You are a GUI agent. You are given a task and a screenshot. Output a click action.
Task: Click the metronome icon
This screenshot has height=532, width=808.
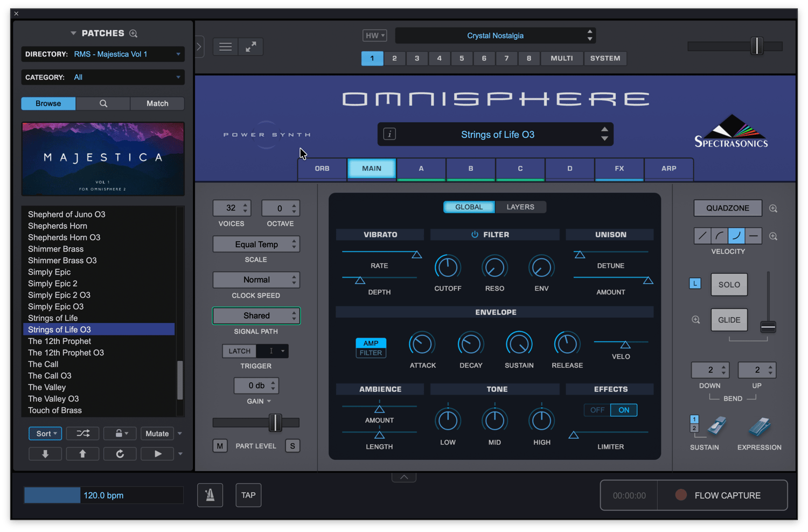(x=210, y=495)
